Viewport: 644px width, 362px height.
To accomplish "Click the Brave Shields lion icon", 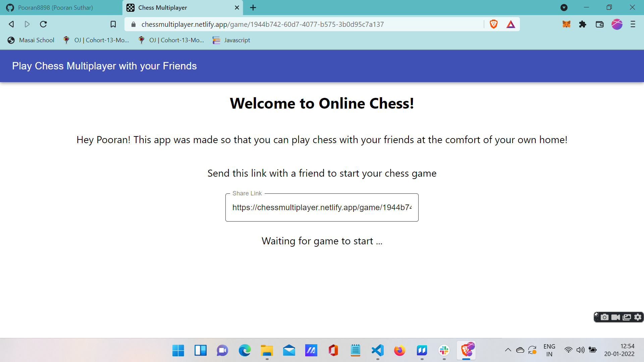I will pos(493,24).
